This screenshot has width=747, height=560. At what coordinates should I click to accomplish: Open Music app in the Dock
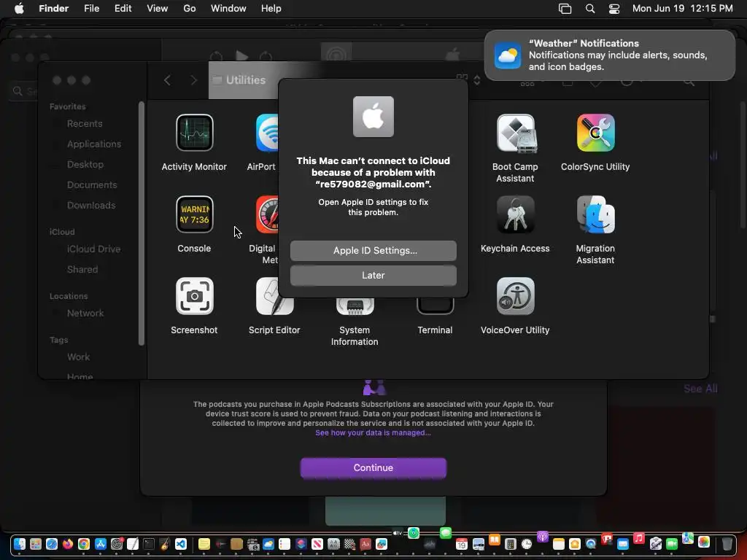pos(639,538)
